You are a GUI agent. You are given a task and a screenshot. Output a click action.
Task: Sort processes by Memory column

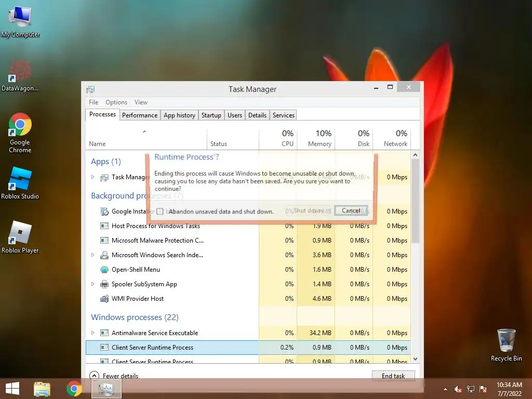[x=316, y=139]
